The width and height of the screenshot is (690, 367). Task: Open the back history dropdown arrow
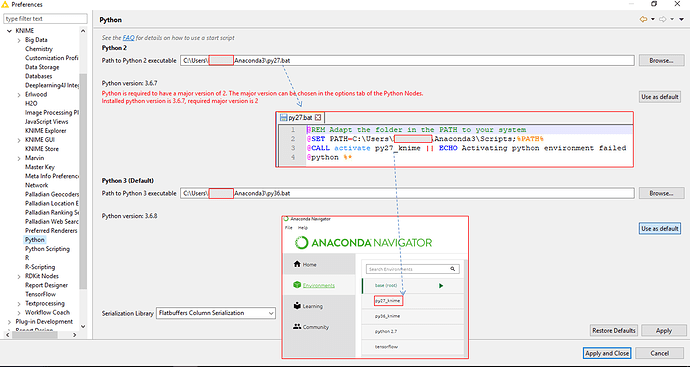point(653,19)
